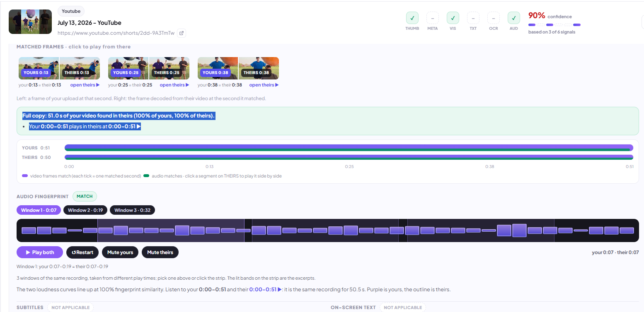Click the audio fingerprint loudness strip
Image resolution: width=644 pixels, height=312 pixels.
click(328, 230)
